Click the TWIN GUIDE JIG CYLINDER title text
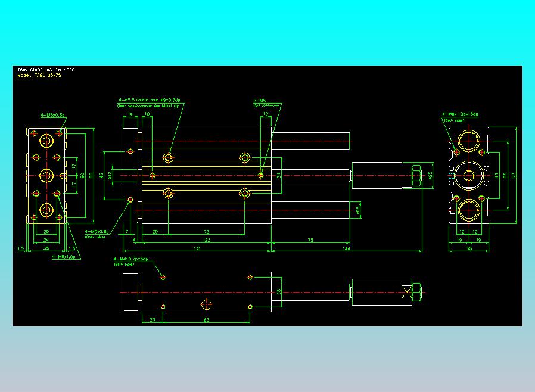Image resolution: width=535 pixels, height=392 pixels. click(x=46, y=70)
